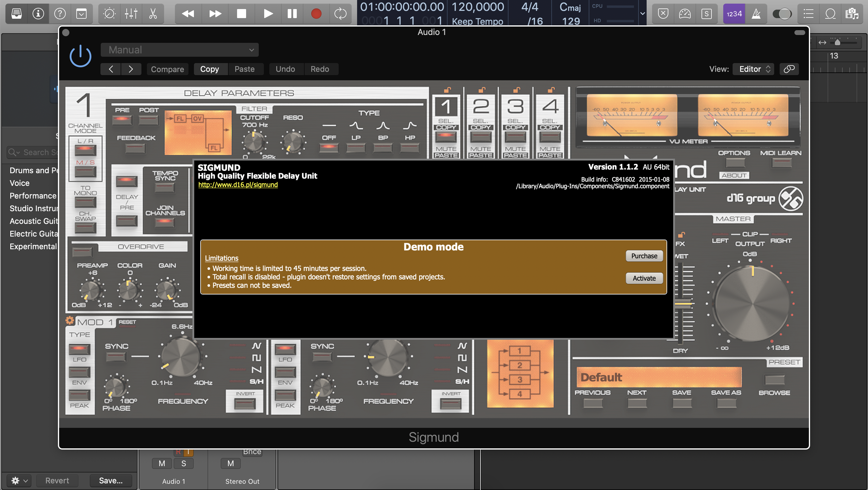Screen dimensions: 868x490
Task: Click the Metronome icon
Action: tap(756, 14)
